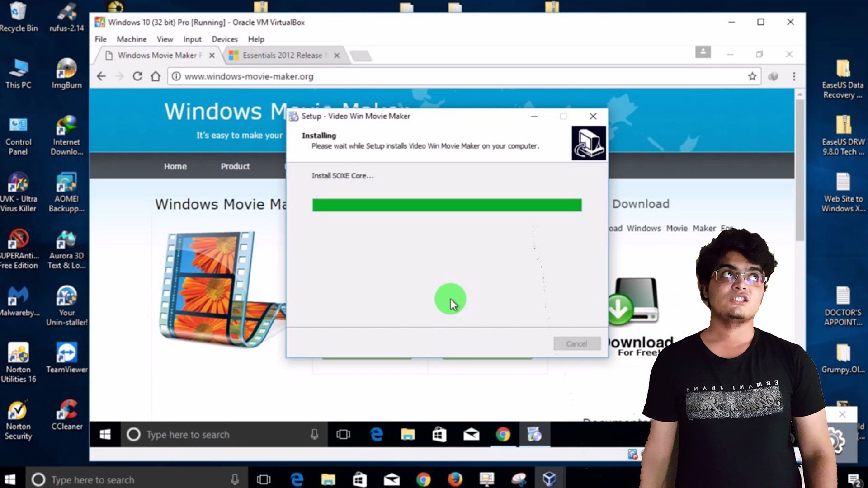Open VirtualBox Devices menu

(225, 39)
